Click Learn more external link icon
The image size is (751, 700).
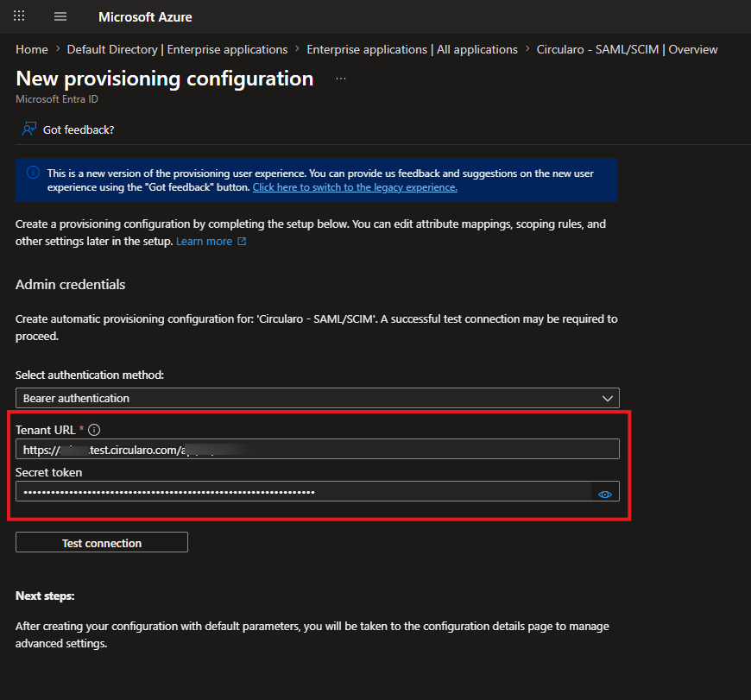(x=242, y=242)
